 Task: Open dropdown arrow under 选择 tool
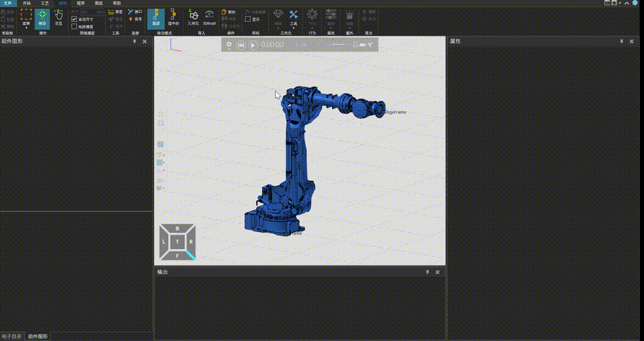coord(26,28)
